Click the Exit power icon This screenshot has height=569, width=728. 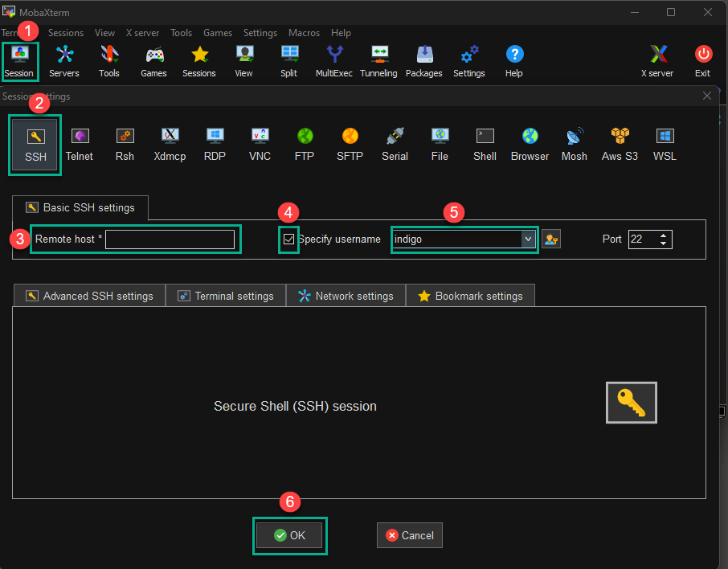[x=703, y=61]
